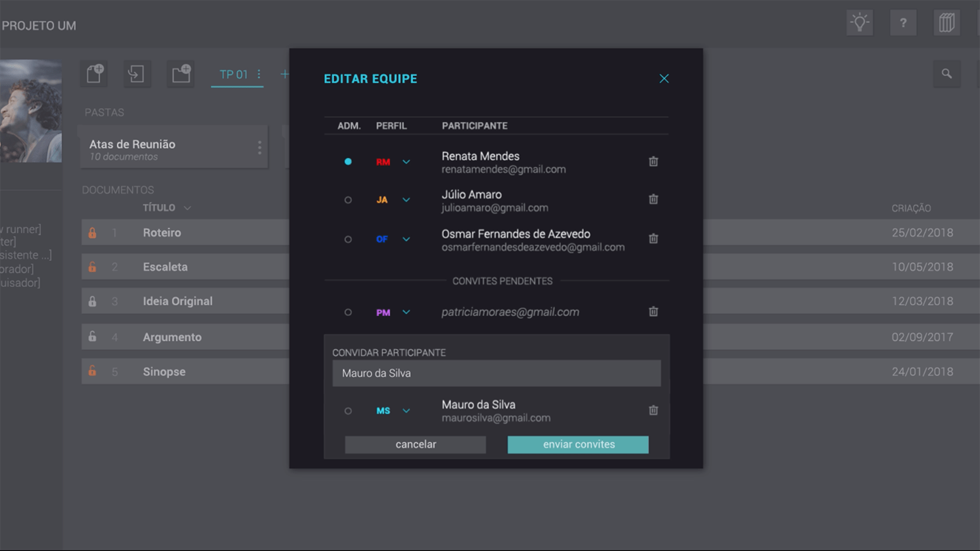Image resolution: width=980 pixels, height=551 pixels.
Task: Delete pending invite for patriciamoraes@gmail.com
Action: 653,312
